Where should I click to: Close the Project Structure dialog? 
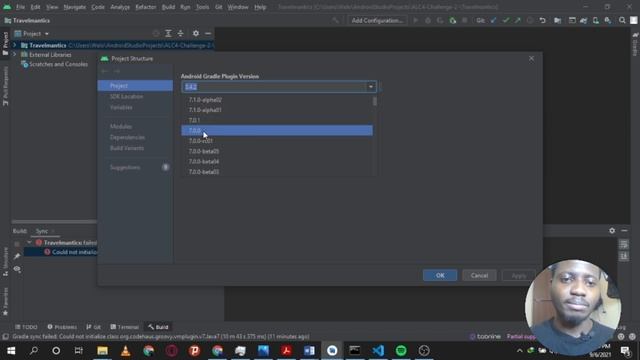[531, 58]
